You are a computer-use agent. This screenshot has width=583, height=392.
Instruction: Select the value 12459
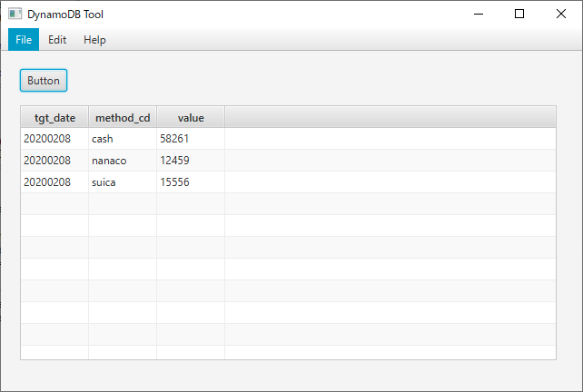[x=191, y=161]
